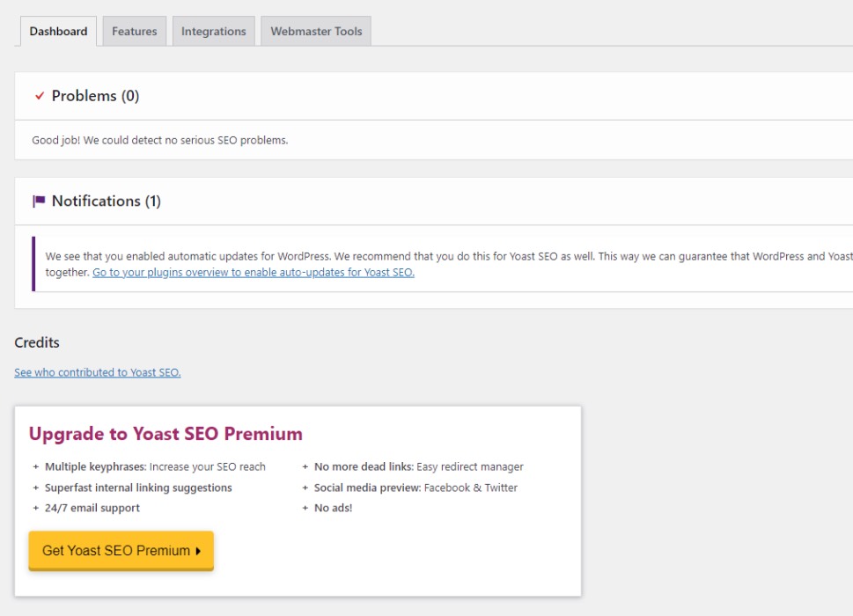Image resolution: width=853 pixels, height=616 pixels.
Task: Open the Integrations tab
Action: point(213,30)
